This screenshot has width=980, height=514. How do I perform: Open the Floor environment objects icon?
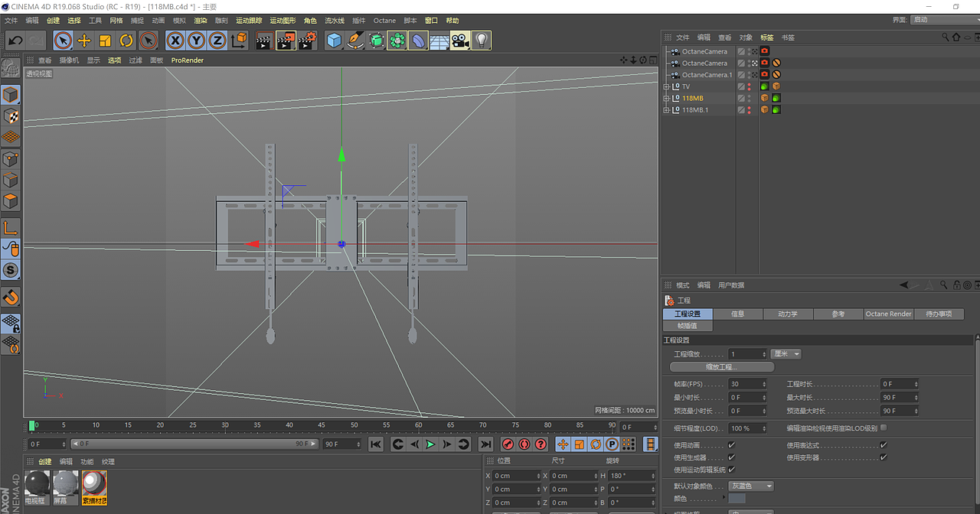(439, 41)
